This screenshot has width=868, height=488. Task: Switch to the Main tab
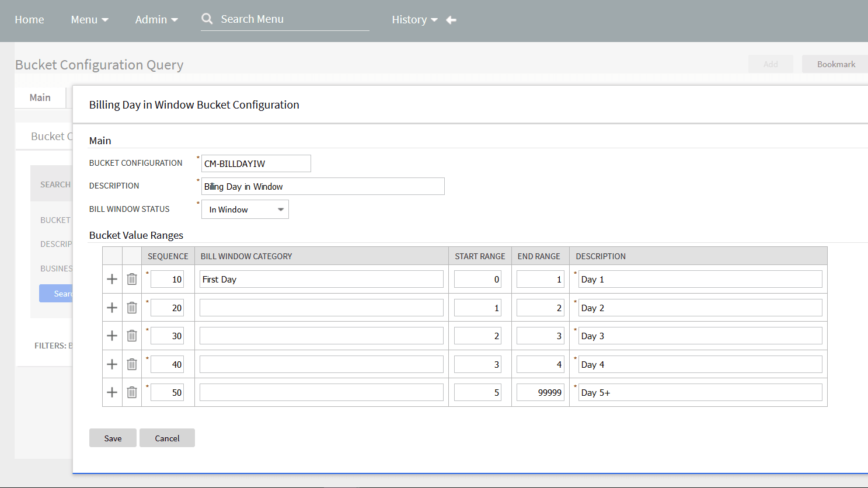(x=40, y=97)
